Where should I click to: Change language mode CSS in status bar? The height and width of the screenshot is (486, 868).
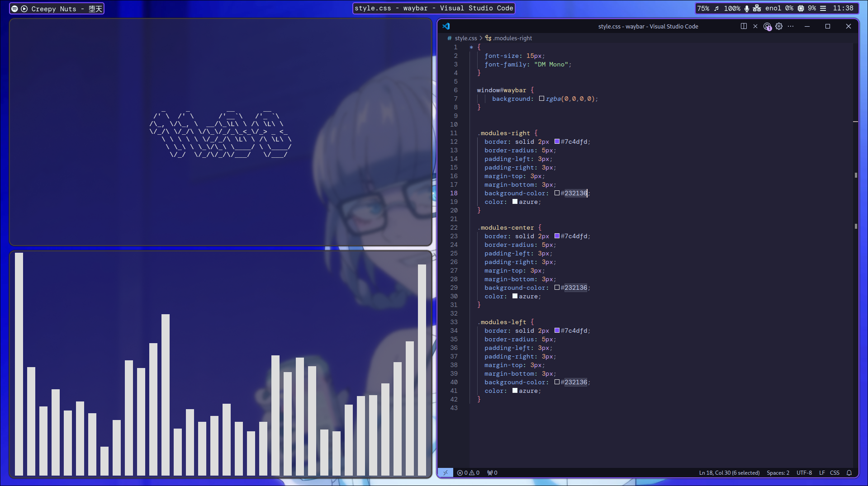[x=835, y=472]
